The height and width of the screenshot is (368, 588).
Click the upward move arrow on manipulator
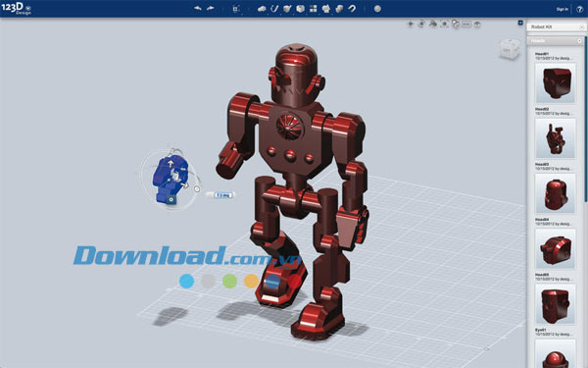click(171, 164)
